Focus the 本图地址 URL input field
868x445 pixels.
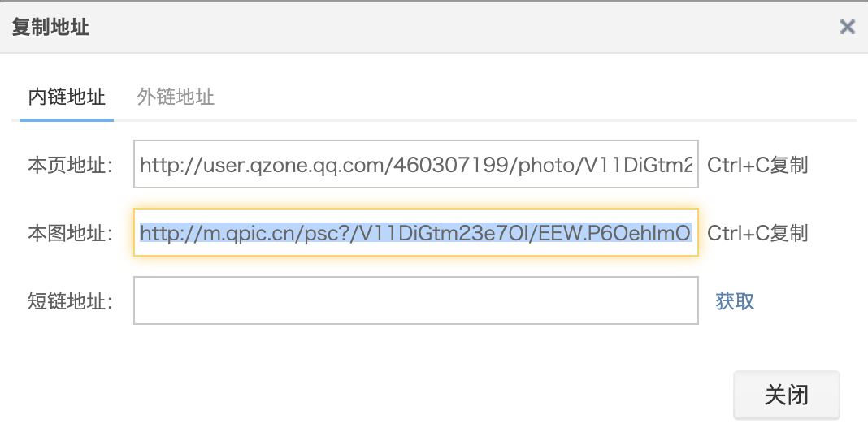pos(415,233)
